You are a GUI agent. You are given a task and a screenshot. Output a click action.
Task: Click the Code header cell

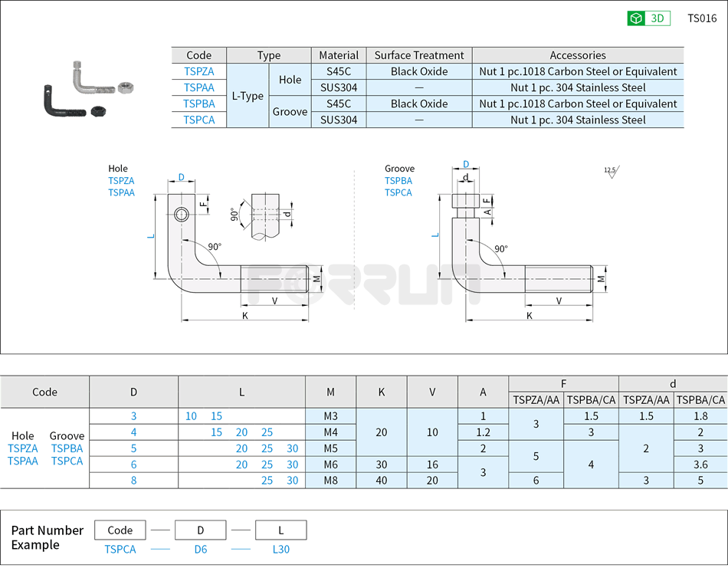point(198,55)
